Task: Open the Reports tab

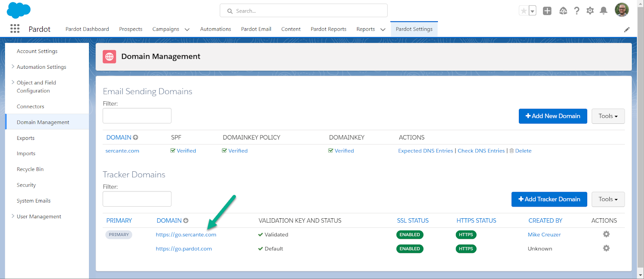Action: click(x=366, y=29)
